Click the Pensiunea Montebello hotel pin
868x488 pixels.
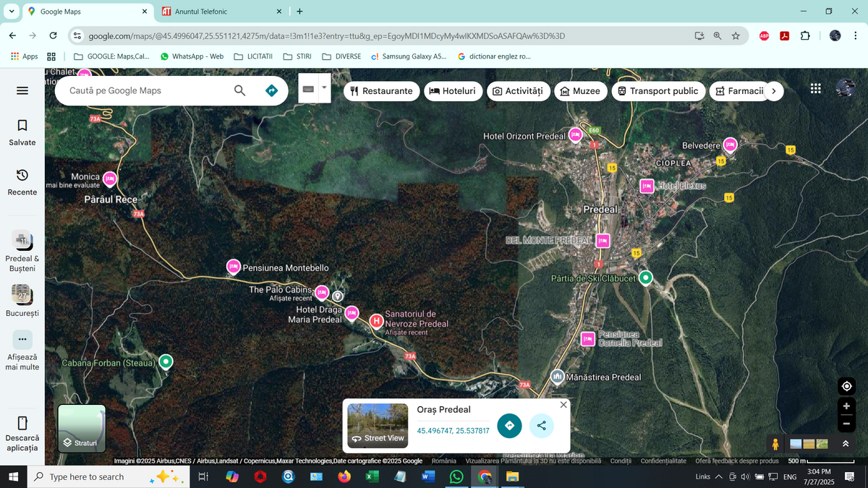pyautogui.click(x=233, y=267)
